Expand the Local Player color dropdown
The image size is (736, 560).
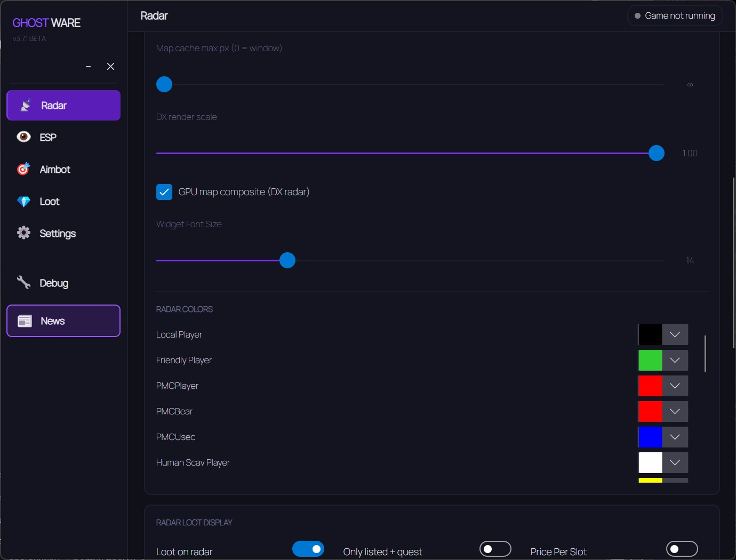click(x=675, y=334)
